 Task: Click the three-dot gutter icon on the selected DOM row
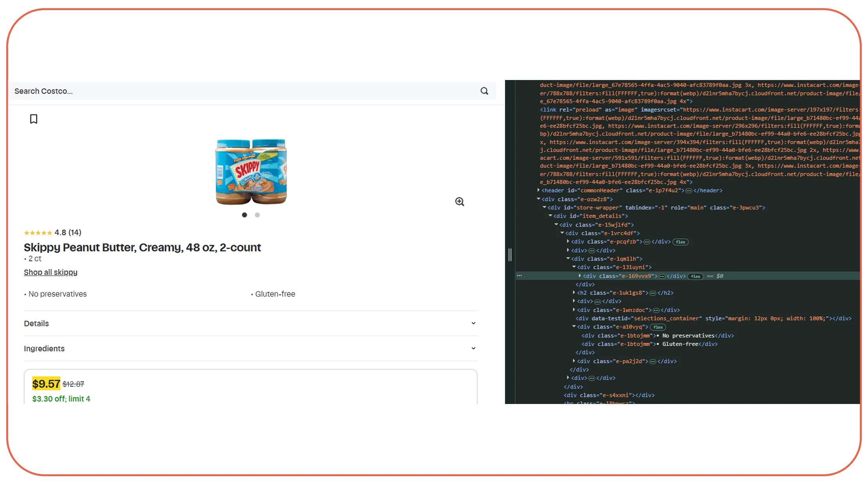[x=519, y=276]
